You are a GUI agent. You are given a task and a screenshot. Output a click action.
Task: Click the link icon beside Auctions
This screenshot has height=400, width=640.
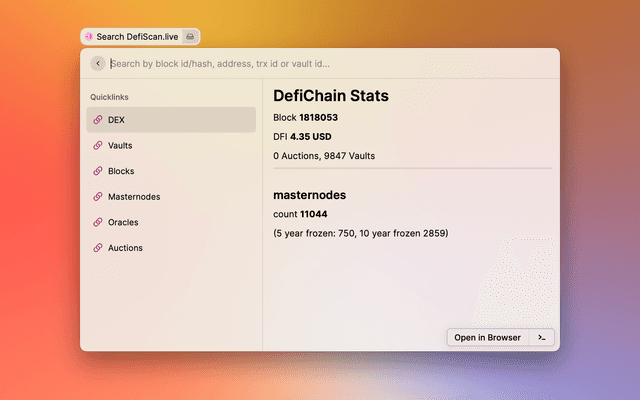pos(97,248)
